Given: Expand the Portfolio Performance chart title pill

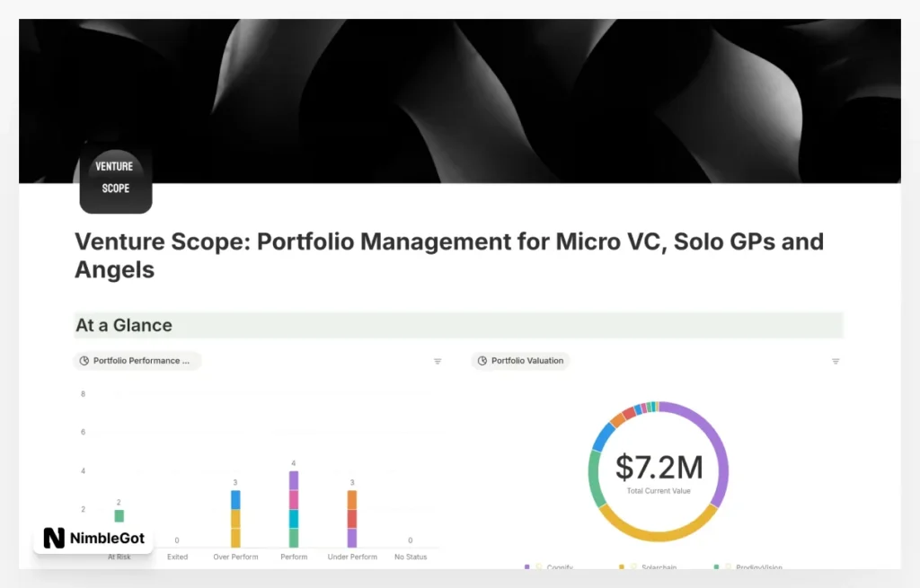Looking at the screenshot, I should point(137,361).
